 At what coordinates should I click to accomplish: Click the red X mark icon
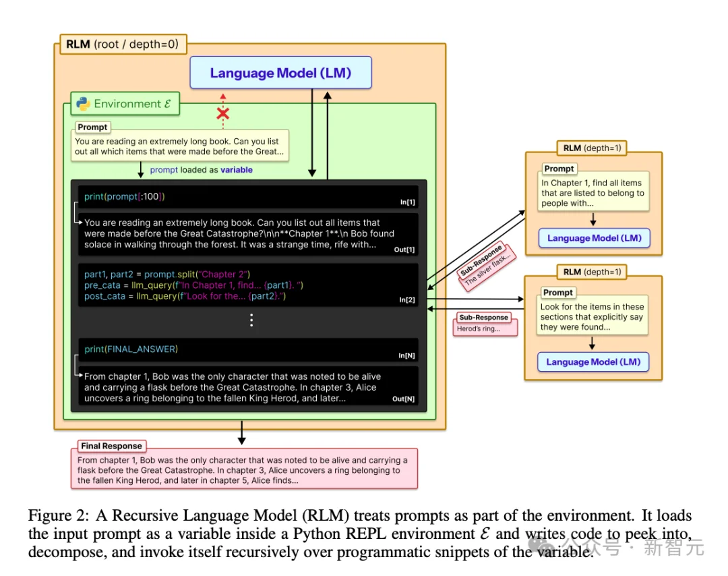coord(222,113)
